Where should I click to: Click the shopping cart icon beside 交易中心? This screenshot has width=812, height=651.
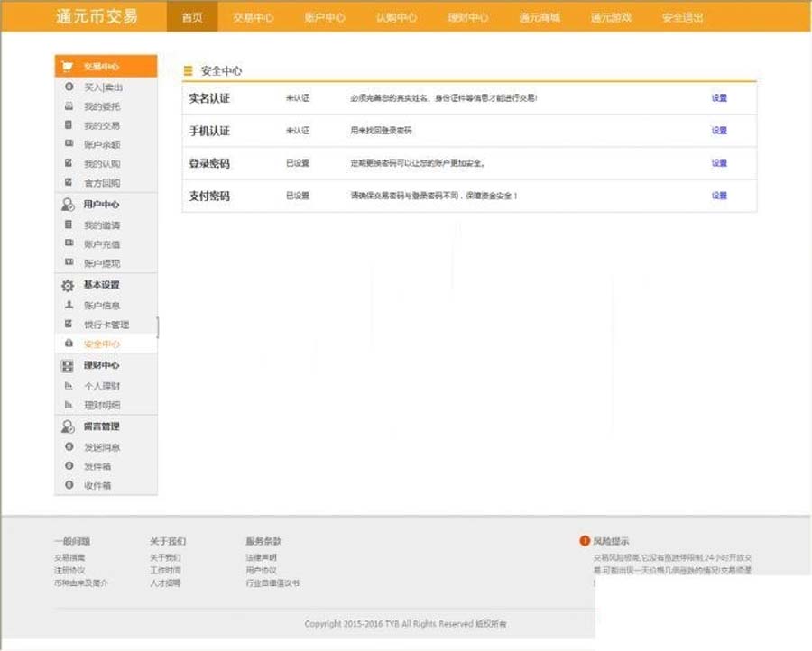68,66
